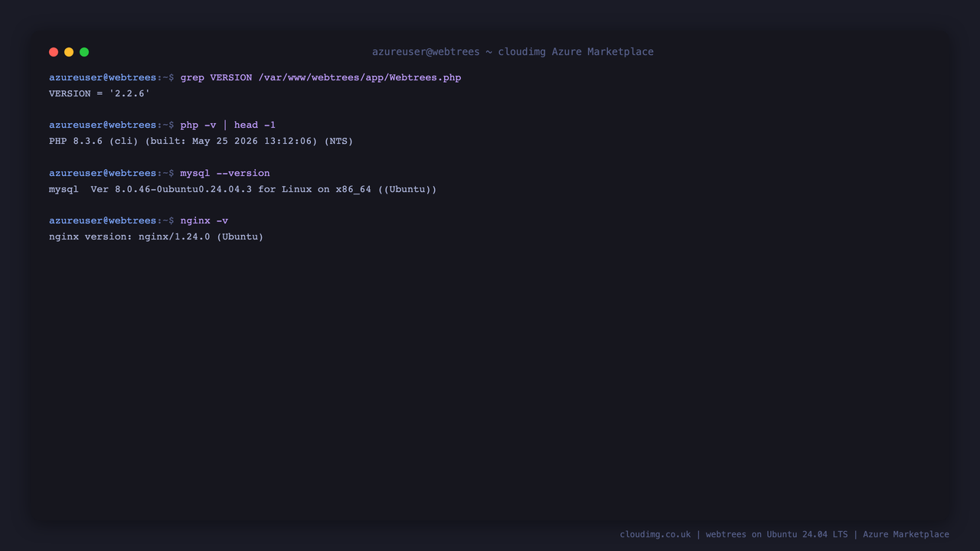Image resolution: width=980 pixels, height=551 pixels.
Task: Click the 'mysql --version' command
Action: [x=225, y=174]
